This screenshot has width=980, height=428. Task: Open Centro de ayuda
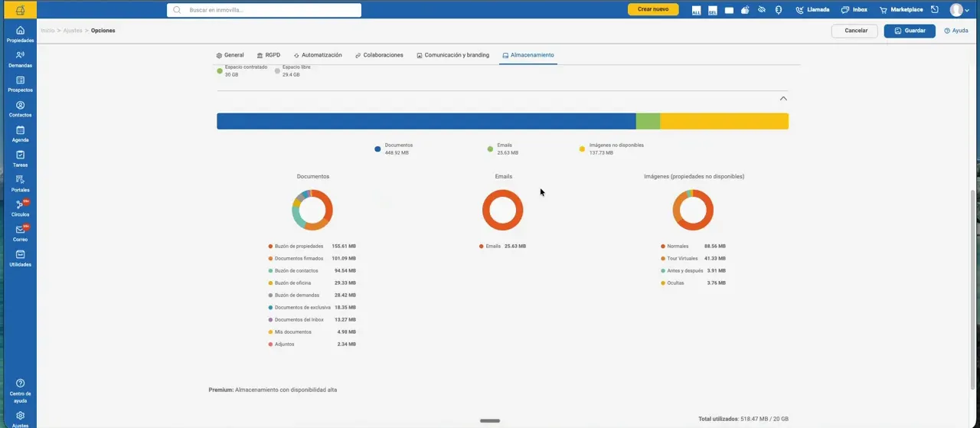20,390
